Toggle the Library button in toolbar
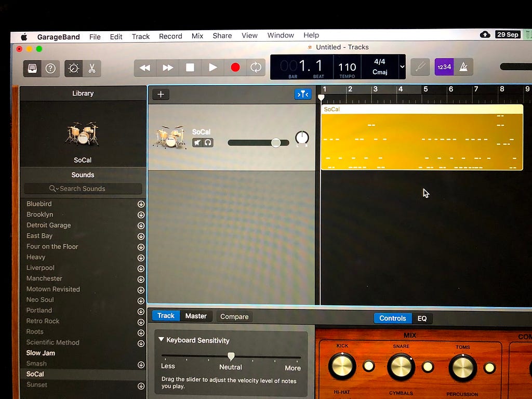This screenshot has width=532, height=399. tap(32, 69)
